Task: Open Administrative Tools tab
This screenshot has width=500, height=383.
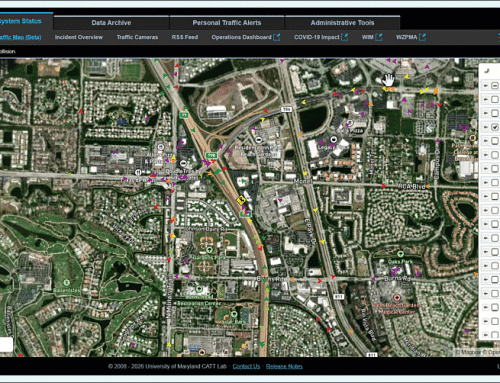Action: click(x=342, y=23)
